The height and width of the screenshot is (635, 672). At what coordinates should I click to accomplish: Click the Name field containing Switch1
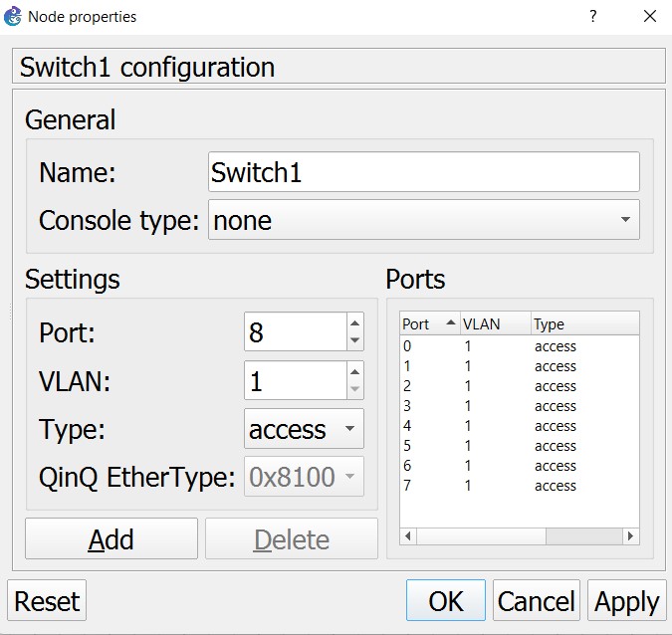[x=423, y=172]
